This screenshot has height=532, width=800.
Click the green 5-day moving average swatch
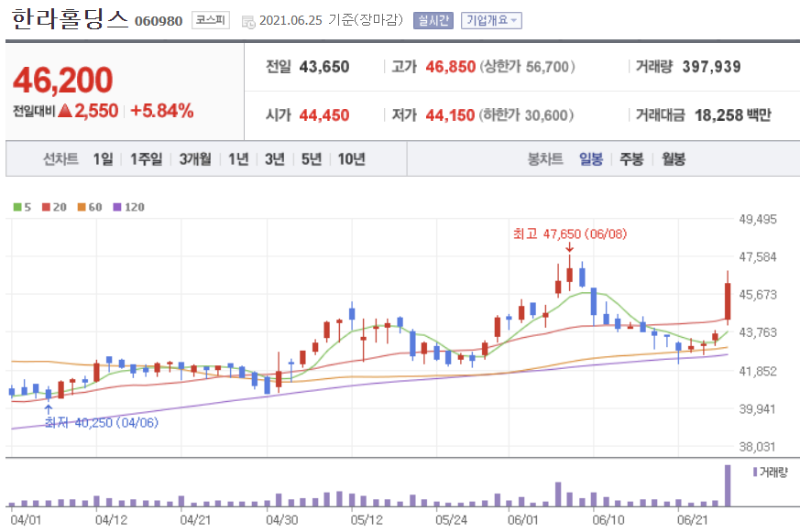(x=17, y=207)
